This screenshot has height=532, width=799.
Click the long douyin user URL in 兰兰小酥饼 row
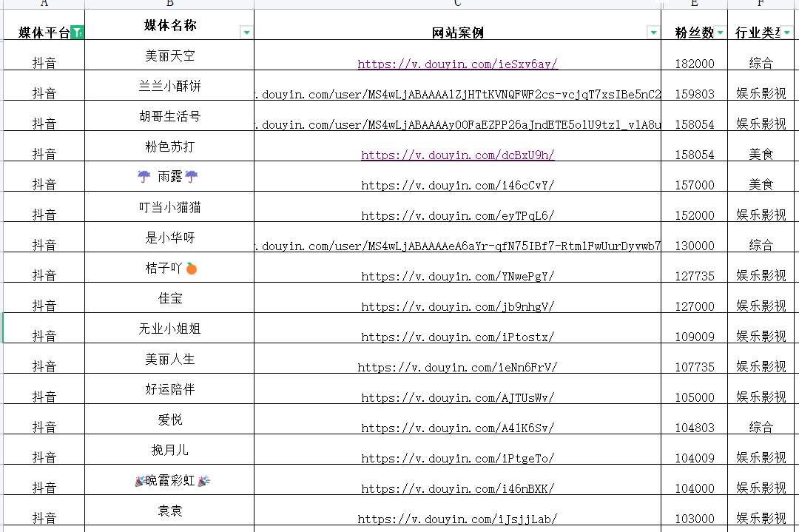click(x=458, y=94)
